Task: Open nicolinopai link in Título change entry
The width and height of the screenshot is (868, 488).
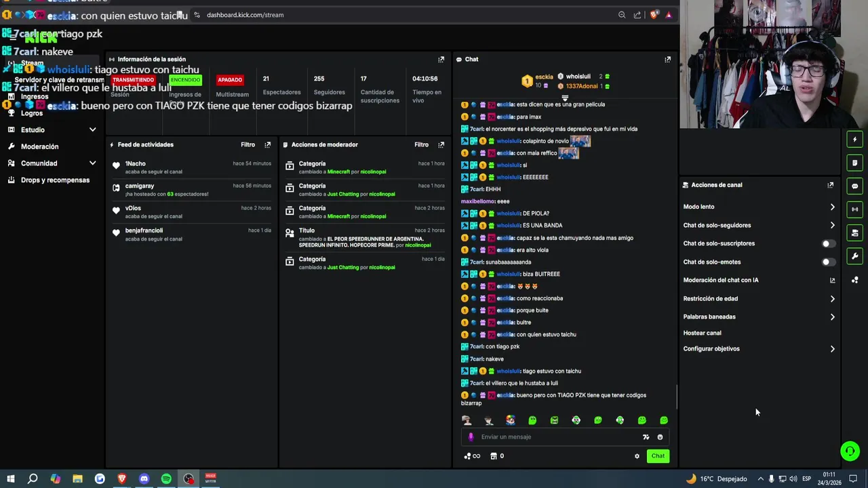Action: tap(418, 245)
